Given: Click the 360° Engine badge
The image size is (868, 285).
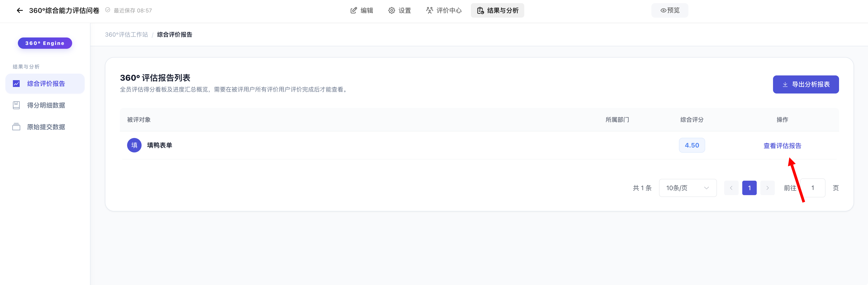Looking at the screenshot, I should click(x=45, y=43).
